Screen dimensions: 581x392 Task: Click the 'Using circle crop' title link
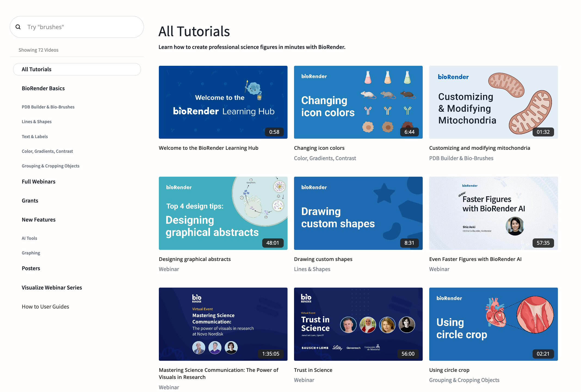coord(449,370)
